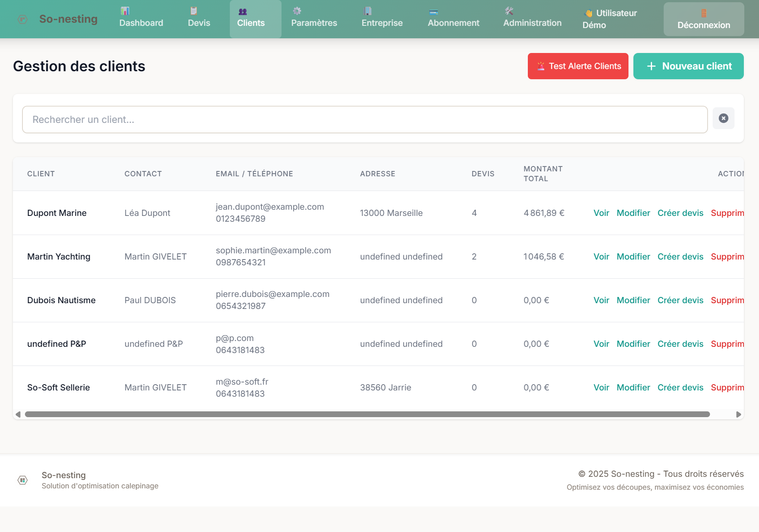This screenshot has height=532, width=759.
Task: Créer devis for Dubois Nautisme
Action: (x=680, y=300)
